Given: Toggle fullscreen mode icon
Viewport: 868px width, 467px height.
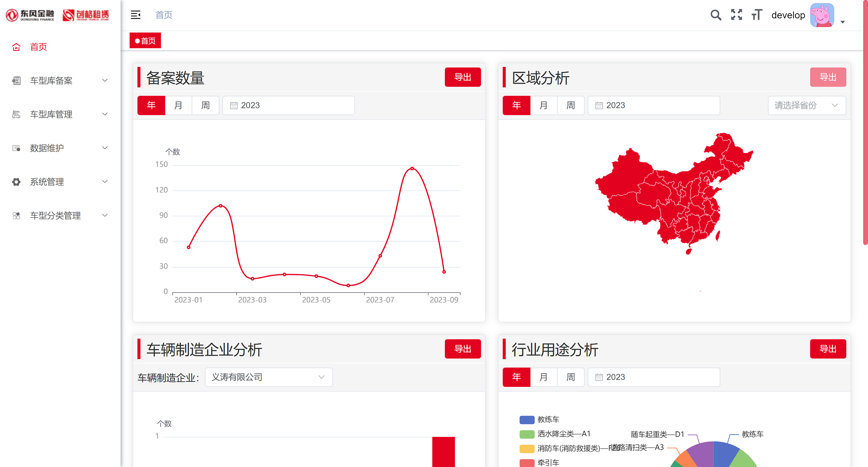Looking at the screenshot, I should pos(737,15).
